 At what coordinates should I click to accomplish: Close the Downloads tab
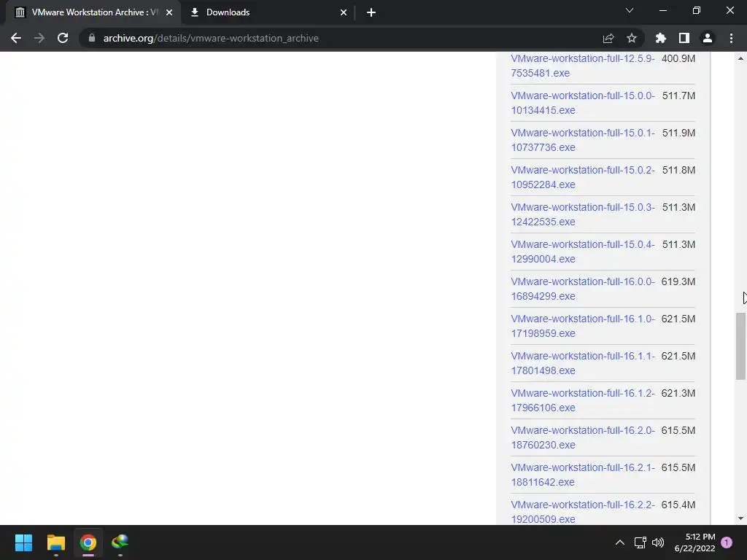click(344, 12)
